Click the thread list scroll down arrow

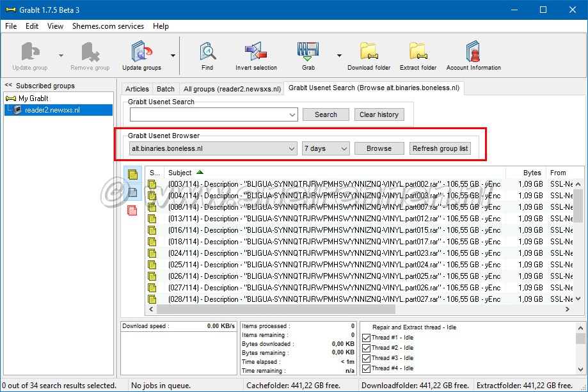coord(580,369)
